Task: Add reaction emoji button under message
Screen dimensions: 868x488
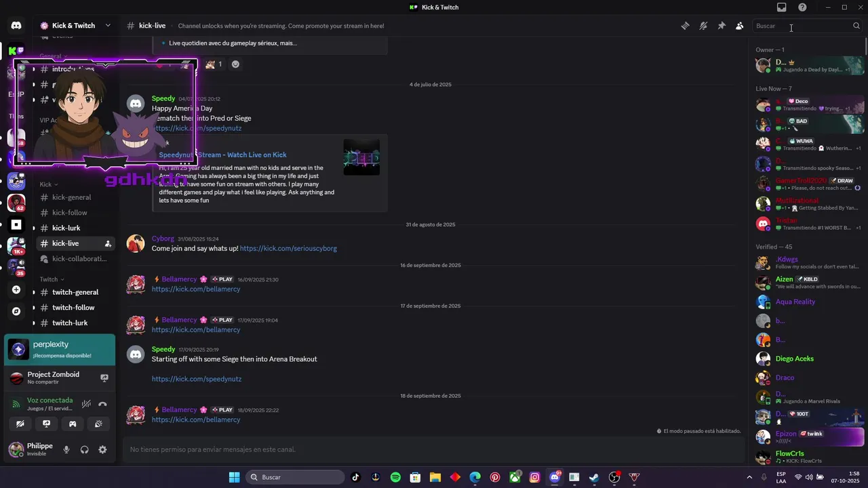Action: [235, 64]
